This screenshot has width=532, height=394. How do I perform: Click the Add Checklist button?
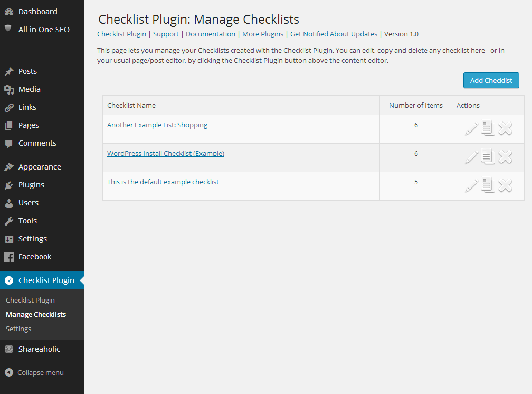pos(491,80)
